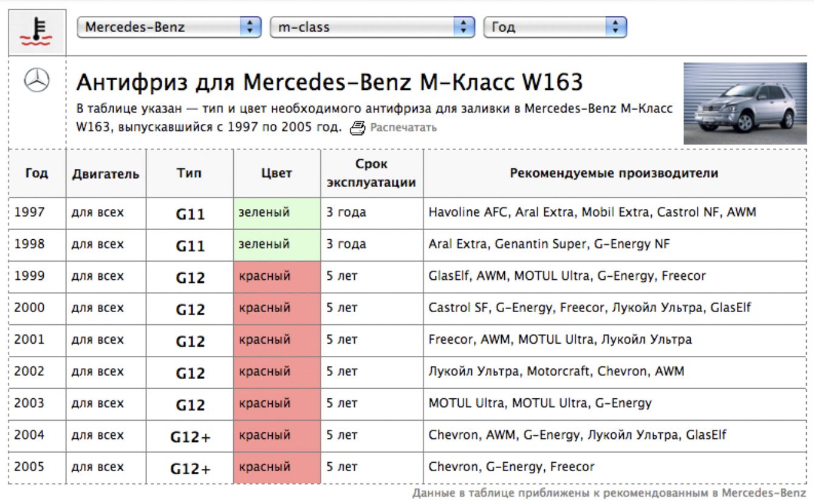Click the Тип column header

tap(190, 173)
